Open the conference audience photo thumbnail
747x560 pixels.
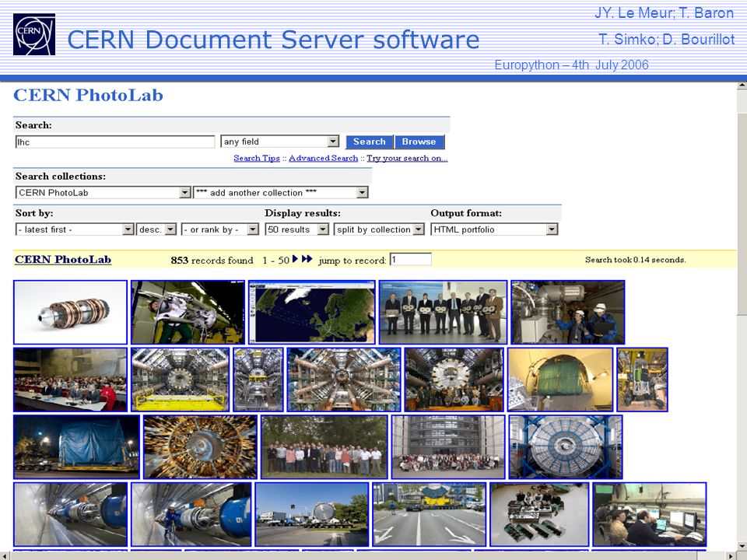(71, 380)
